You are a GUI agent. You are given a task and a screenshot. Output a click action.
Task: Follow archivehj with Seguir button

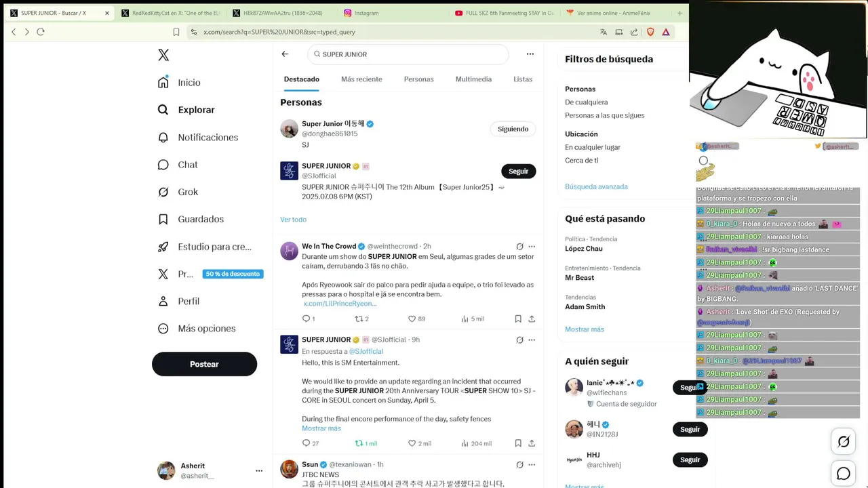pyautogui.click(x=690, y=460)
